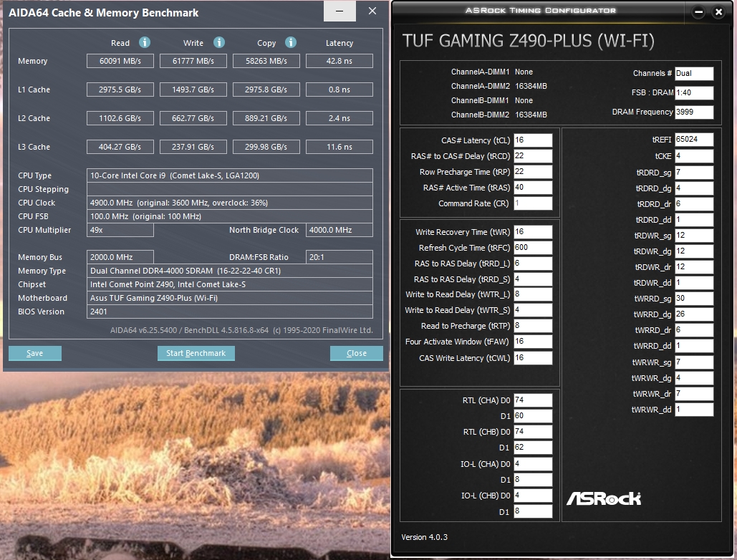Viewport: 737px width, 560px height.
Task: Click the Close button in AIDA64
Action: (x=356, y=353)
